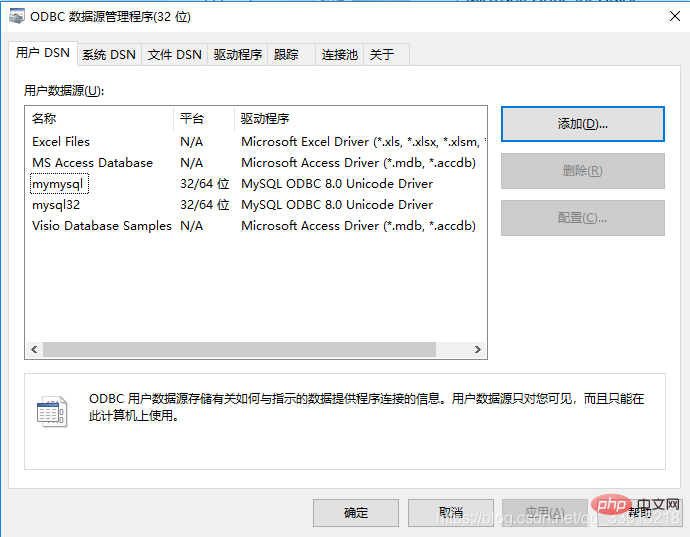
Task: Close the ODBC administrator window
Action: tap(675, 17)
